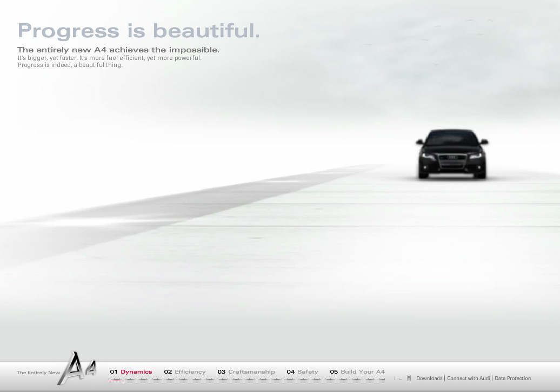Go to 03 Craftsmanship section

pyautogui.click(x=246, y=371)
